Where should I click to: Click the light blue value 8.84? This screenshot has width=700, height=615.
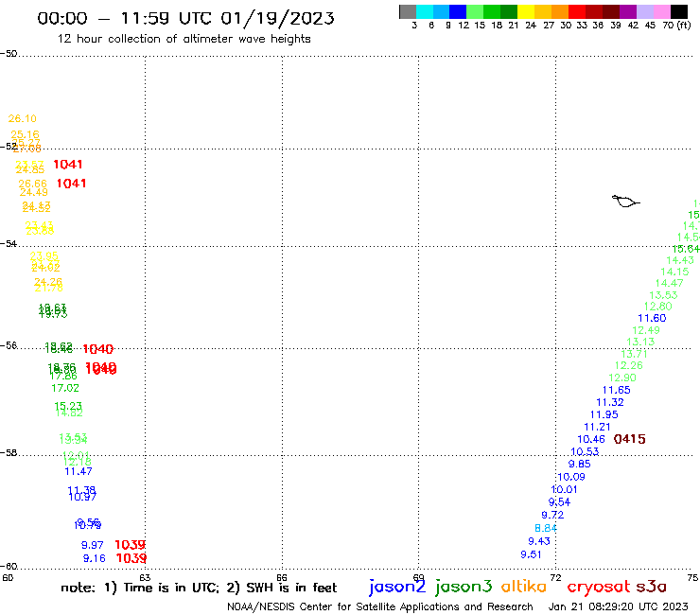546,528
